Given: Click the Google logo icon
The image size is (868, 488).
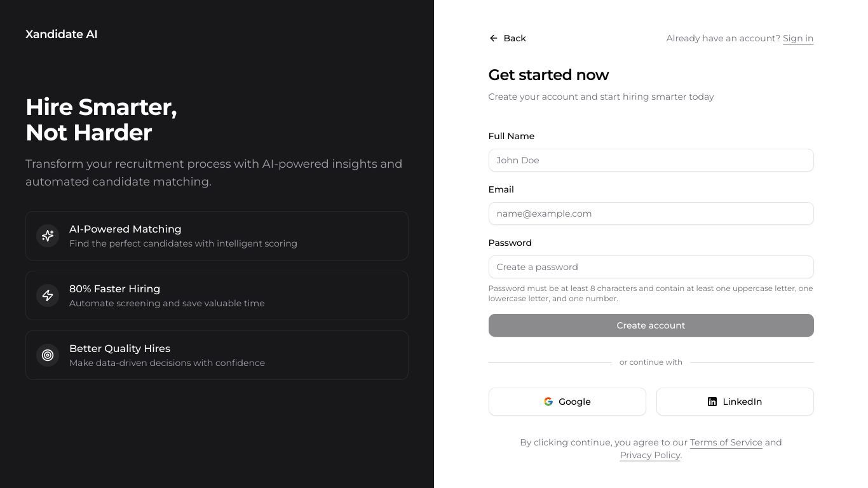Looking at the screenshot, I should [548, 402].
